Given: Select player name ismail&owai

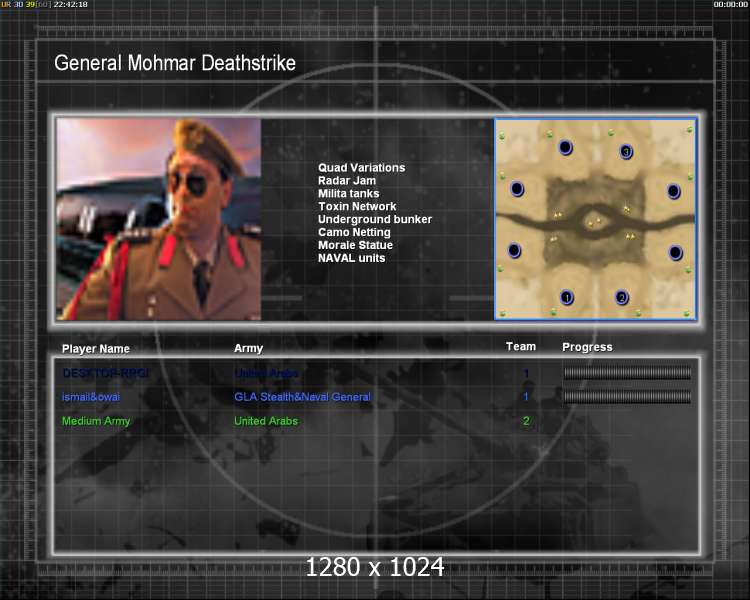Looking at the screenshot, I should (91, 397).
